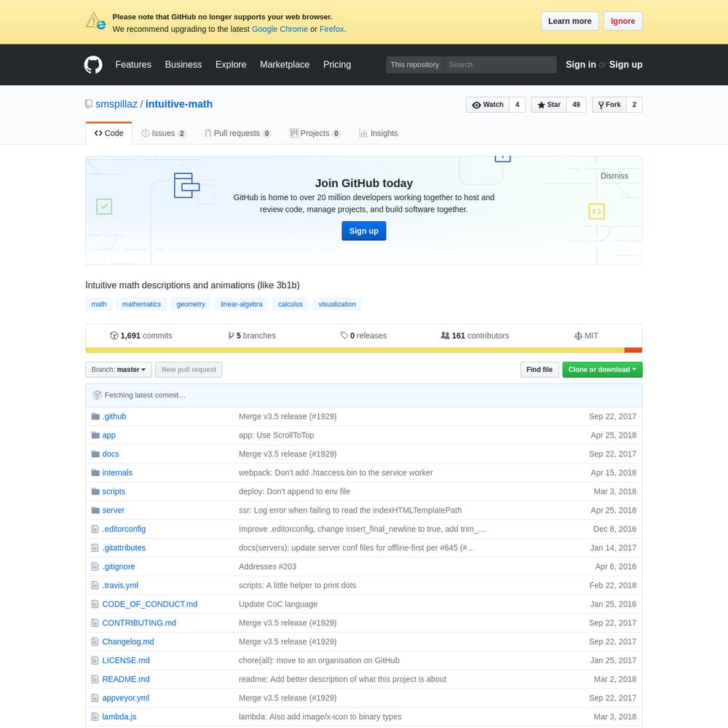Click the Changelog.md file icon
The width and height of the screenshot is (728, 728).
coord(95,641)
